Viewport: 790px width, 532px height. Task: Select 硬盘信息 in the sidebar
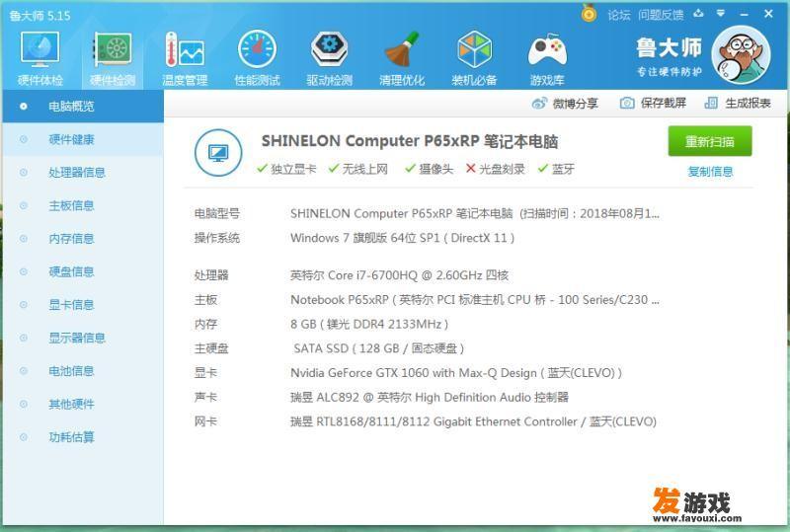(x=83, y=272)
